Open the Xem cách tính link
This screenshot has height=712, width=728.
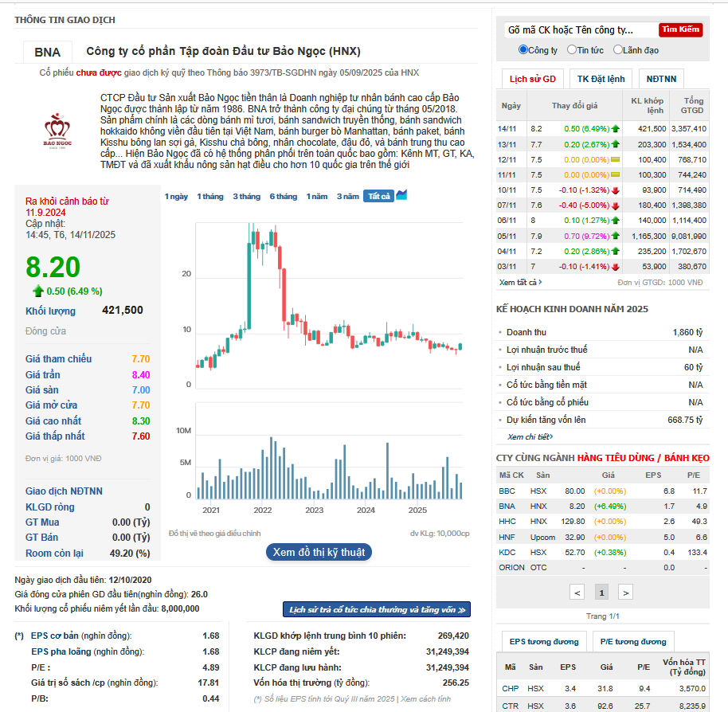point(426,698)
